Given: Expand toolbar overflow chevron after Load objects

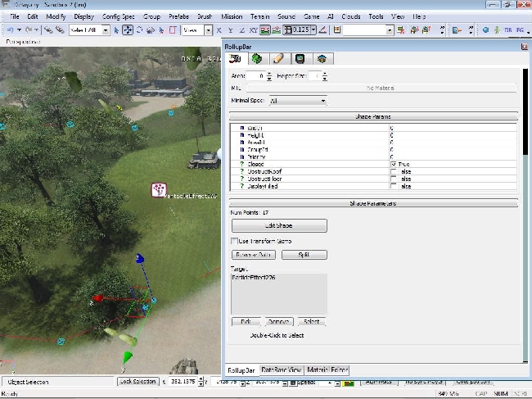Looking at the screenshot, I should (x=442, y=30).
